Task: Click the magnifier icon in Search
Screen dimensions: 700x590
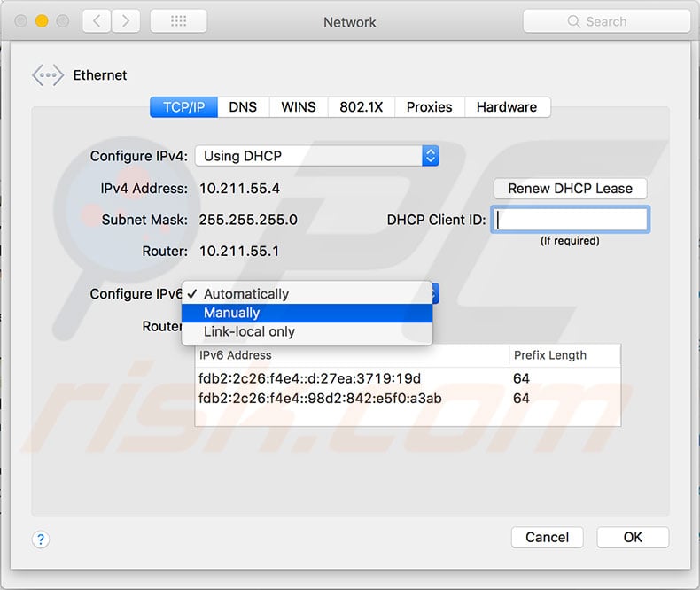Action: [573, 21]
